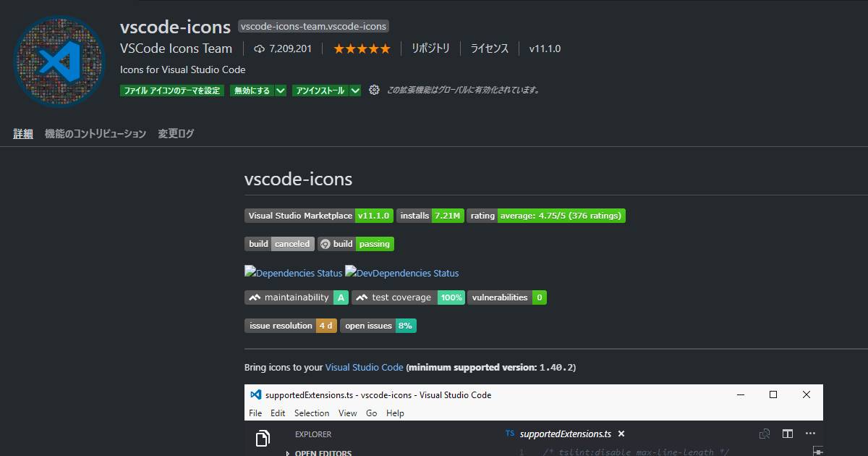Open View menu in embedded screenshot

348,413
